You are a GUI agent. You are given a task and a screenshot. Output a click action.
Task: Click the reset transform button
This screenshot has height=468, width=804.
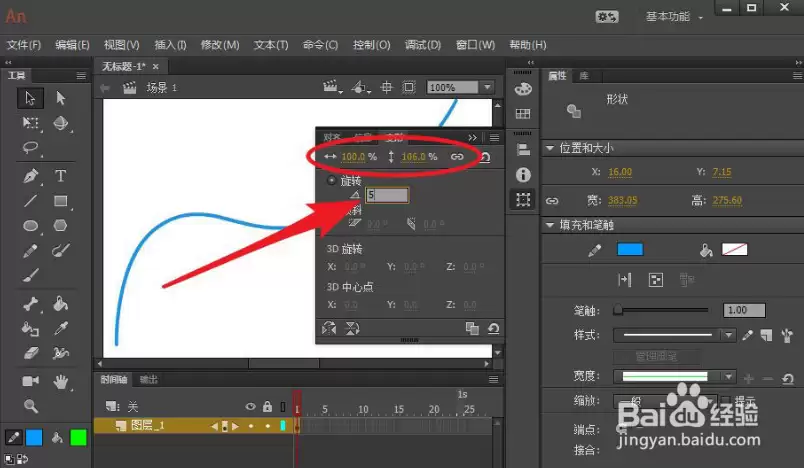[493, 328]
